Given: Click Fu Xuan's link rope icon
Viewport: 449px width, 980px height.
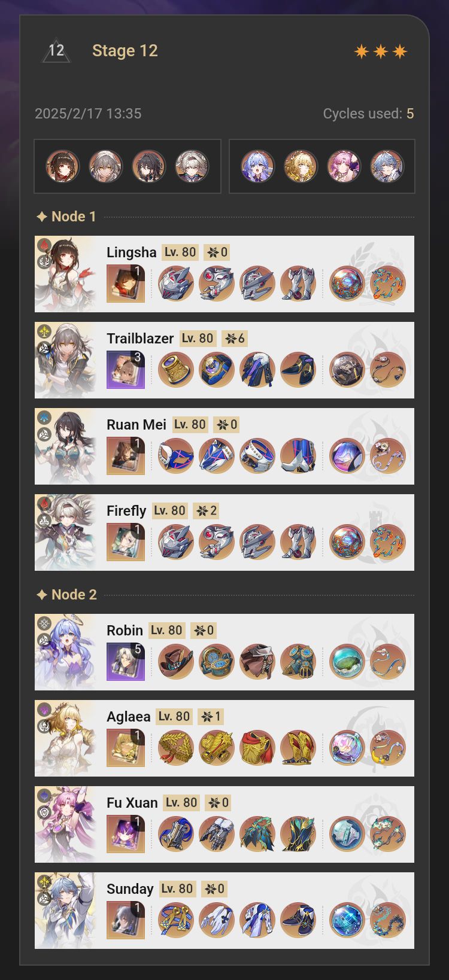Looking at the screenshot, I should tap(388, 834).
